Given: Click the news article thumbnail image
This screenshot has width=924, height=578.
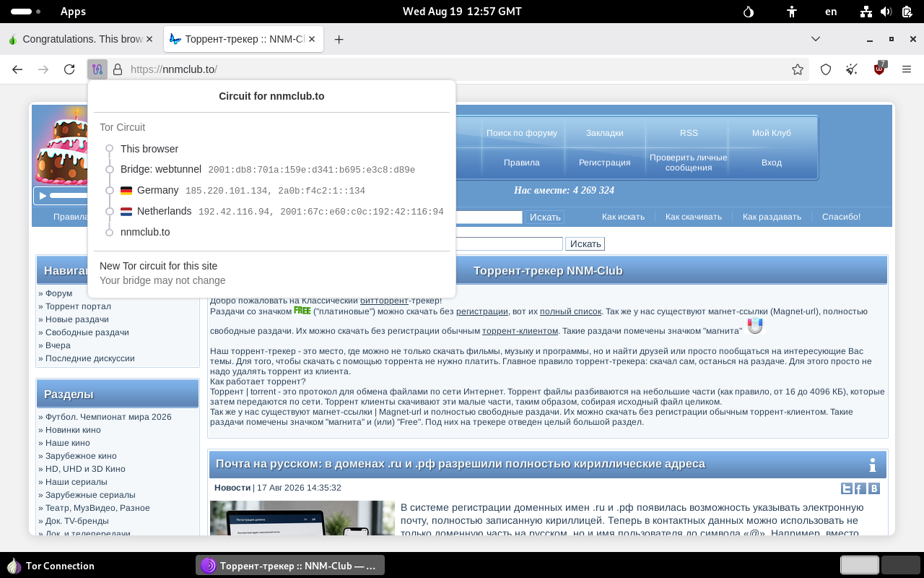Looking at the screenshot, I should point(302,518).
